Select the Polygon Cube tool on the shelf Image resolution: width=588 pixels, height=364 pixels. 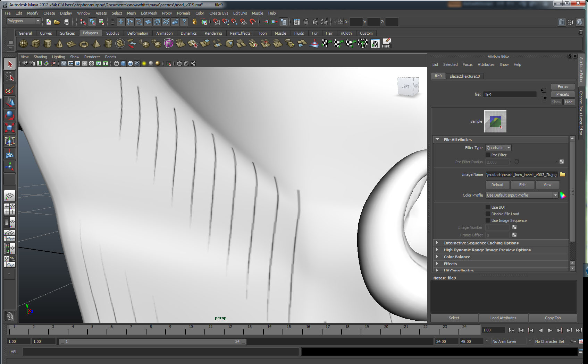pos(35,43)
